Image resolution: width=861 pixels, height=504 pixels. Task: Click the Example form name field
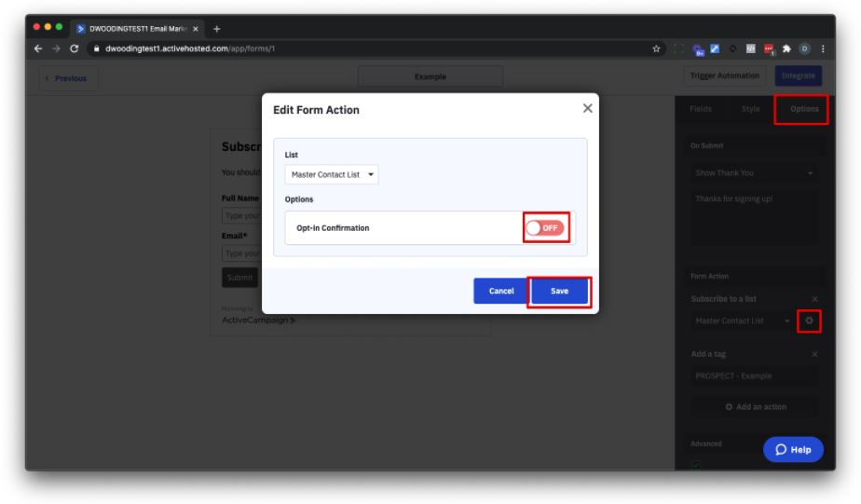[x=430, y=77]
